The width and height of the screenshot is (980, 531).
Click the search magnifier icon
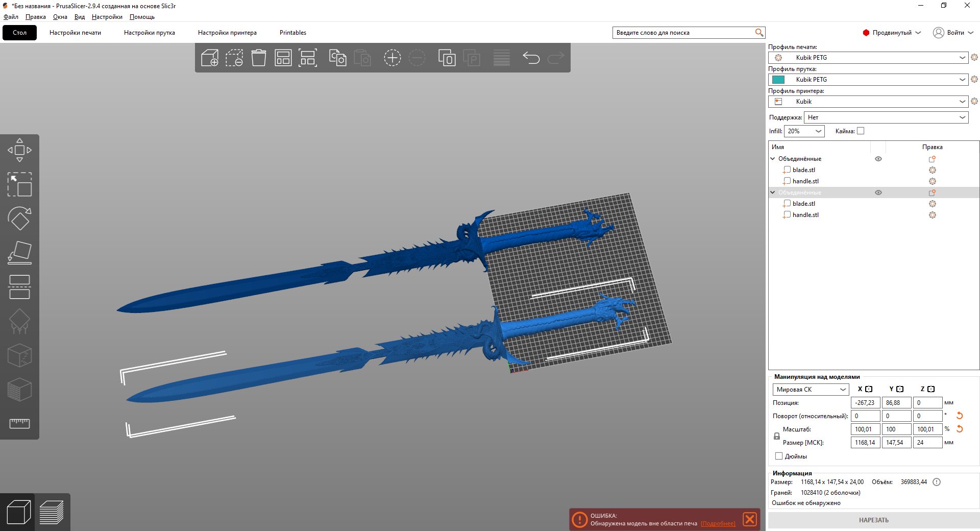(x=759, y=33)
